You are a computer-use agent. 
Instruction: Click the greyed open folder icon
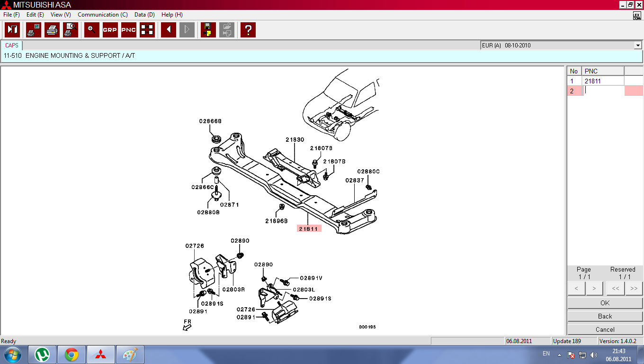(x=227, y=30)
